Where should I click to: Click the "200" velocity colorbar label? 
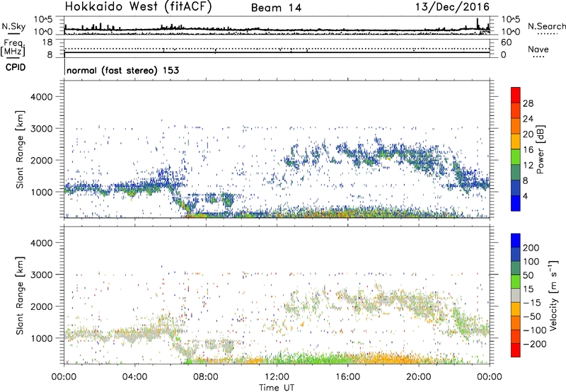pos(531,248)
